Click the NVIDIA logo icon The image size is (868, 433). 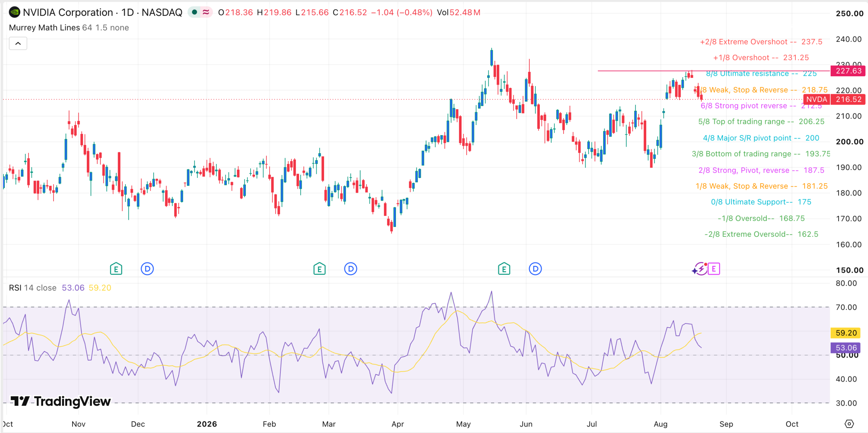click(x=14, y=13)
